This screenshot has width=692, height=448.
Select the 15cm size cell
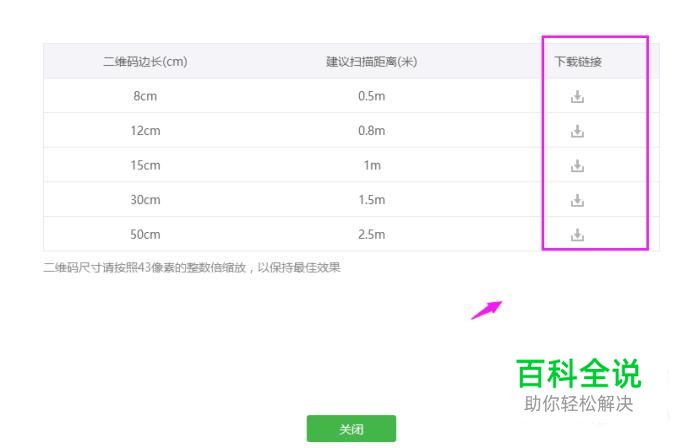click(145, 166)
